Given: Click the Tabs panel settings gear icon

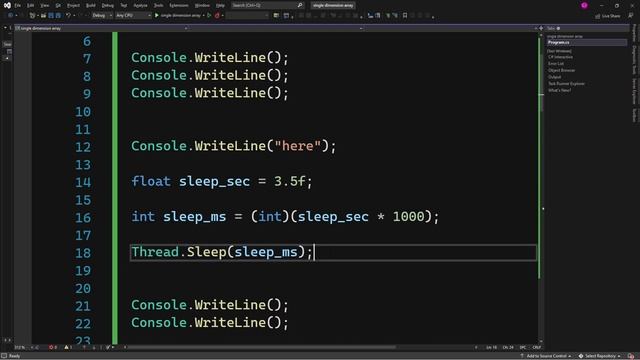Looking at the screenshot, I should (558, 28).
